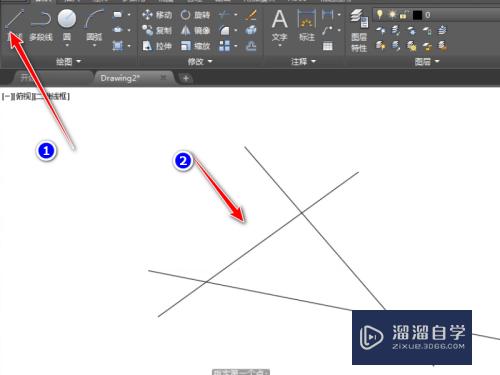Toggle layer 0 lock padlock icon
Screen dimensions: 500x375
[404, 14]
